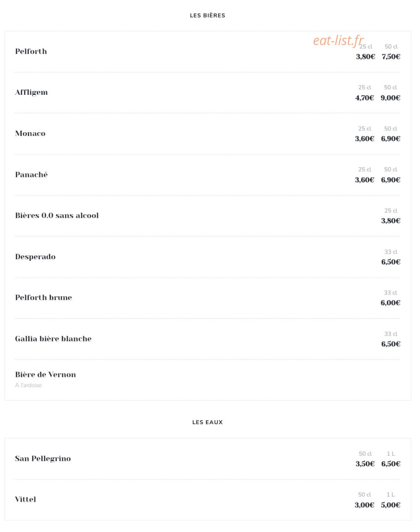Select the San Pellegrino item
The height and width of the screenshot is (532, 420).
click(43, 458)
